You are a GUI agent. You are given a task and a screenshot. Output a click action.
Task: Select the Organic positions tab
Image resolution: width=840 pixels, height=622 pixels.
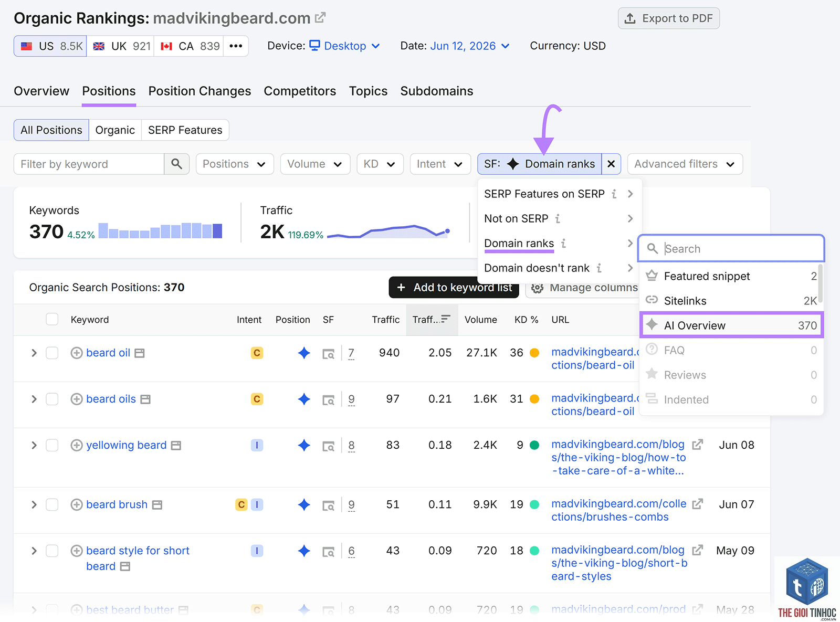pos(115,130)
